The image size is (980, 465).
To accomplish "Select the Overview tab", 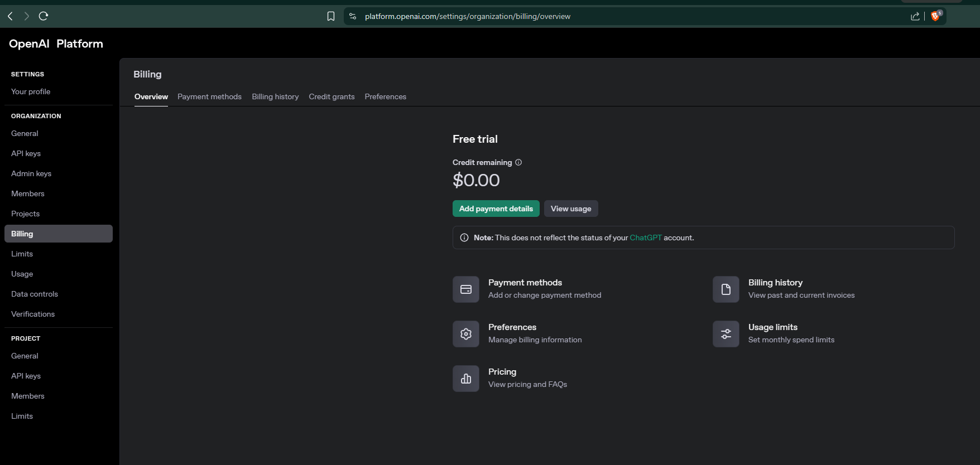I will (x=151, y=96).
